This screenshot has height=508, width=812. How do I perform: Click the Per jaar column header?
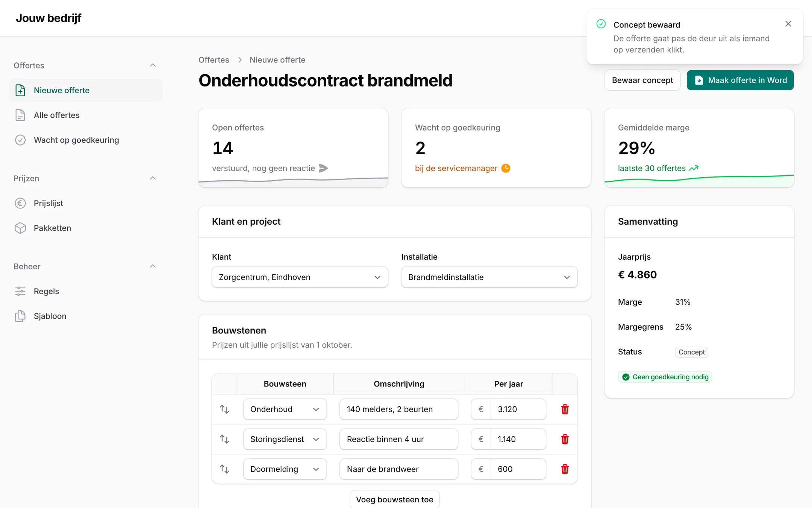509,384
